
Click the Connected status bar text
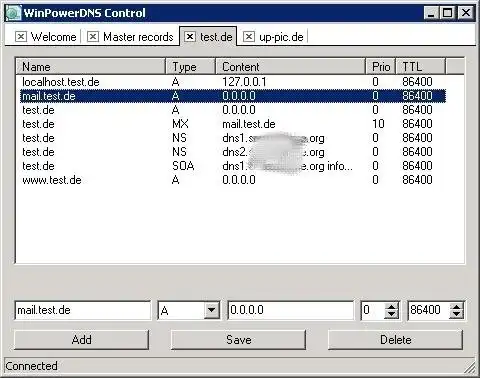coord(31,366)
